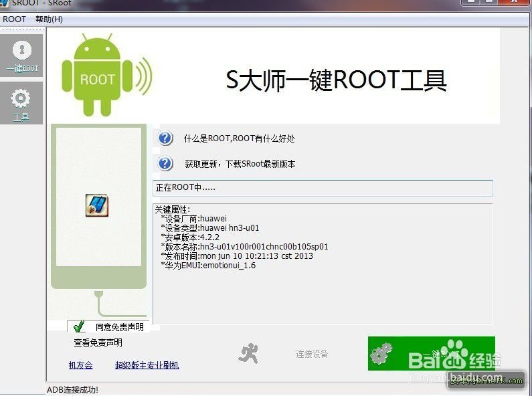Screen dimensions: 532x396
Task: Select the 华为EMUI:emotionui_1.6 line
Action: click(x=208, y=266)
